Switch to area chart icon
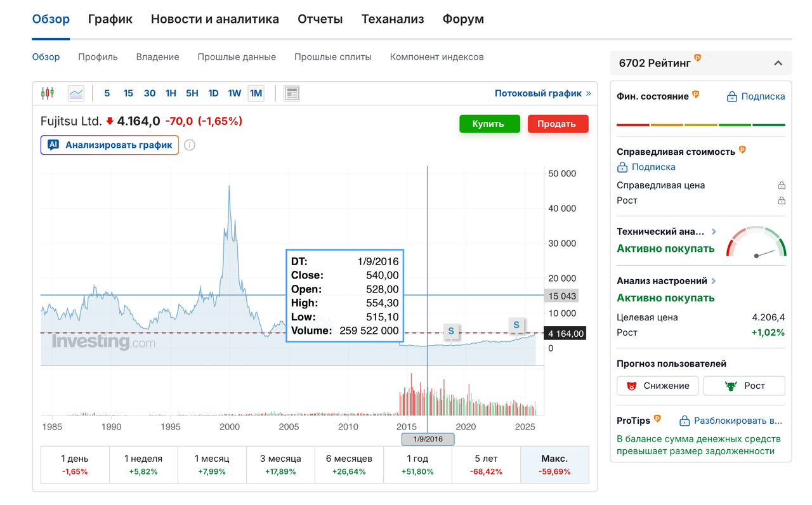The image size is (812, 505). point(76,93)
